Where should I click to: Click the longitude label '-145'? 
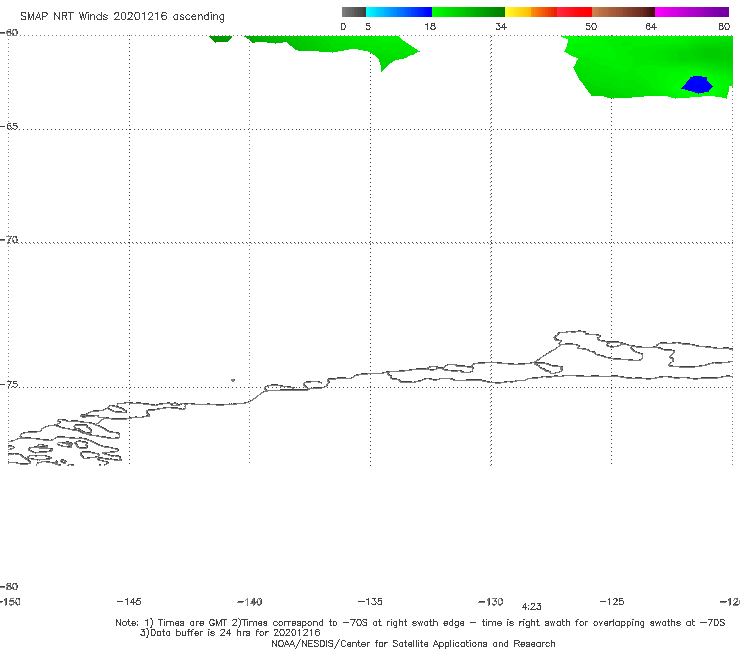129,601
